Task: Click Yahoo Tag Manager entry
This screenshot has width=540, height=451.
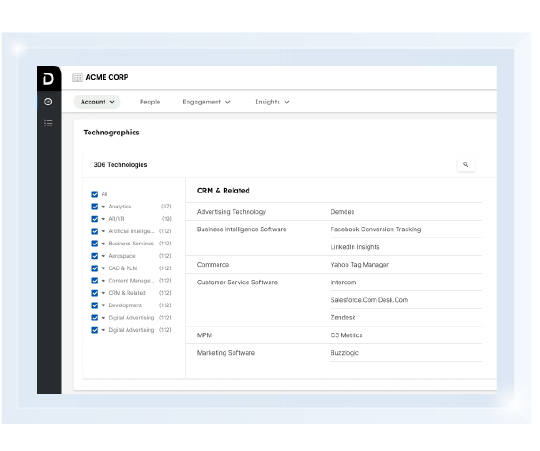Action: [360, 265]
